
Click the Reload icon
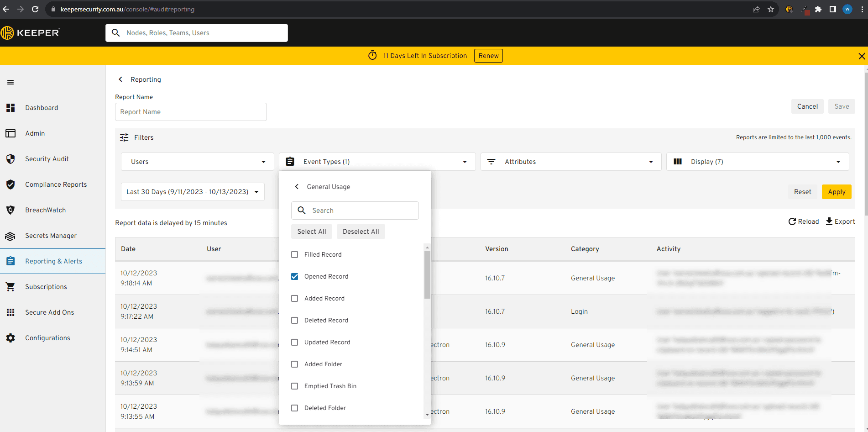click(x=792, y=221)
